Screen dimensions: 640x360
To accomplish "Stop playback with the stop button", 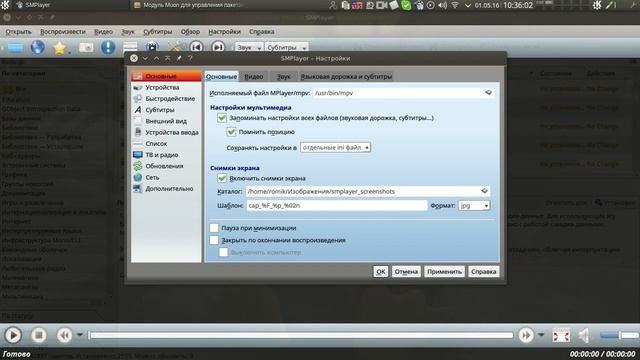I will (x=39, y=335).
